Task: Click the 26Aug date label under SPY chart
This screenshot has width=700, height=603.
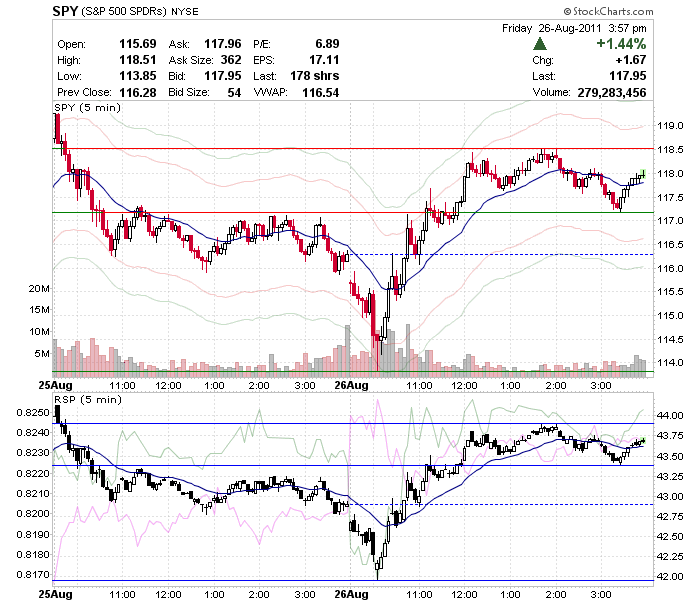Action: tap(351, 385)
